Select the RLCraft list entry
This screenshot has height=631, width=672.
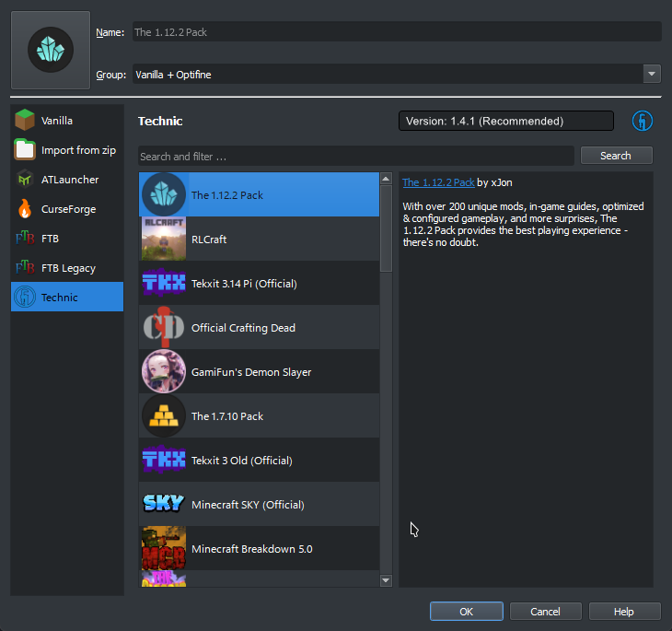[x=259, y=239]
